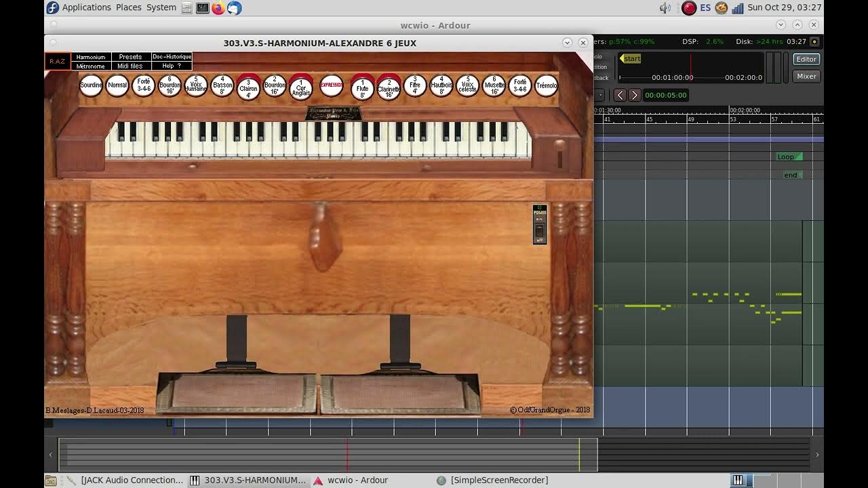Open the ES keyboard layout indicator
The image size is (868, 488).
pos(705,7)
